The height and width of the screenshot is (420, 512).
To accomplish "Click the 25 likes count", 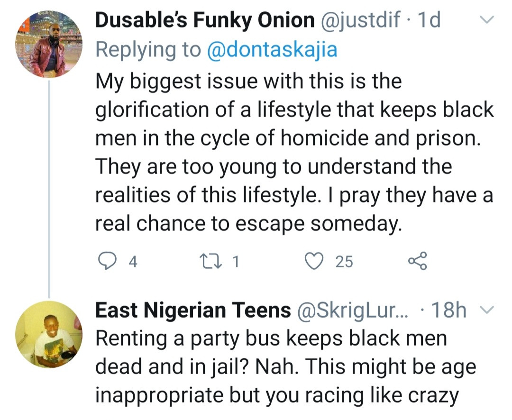I will [x=344, y=262].
